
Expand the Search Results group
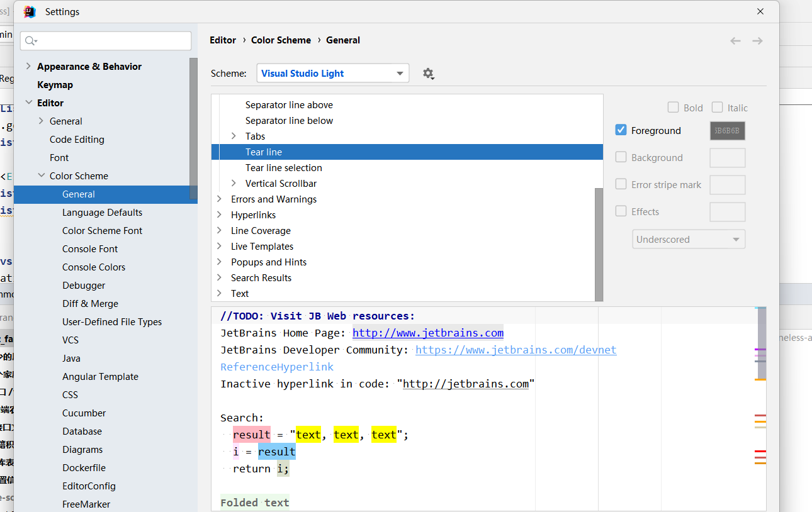coord(219,277)
